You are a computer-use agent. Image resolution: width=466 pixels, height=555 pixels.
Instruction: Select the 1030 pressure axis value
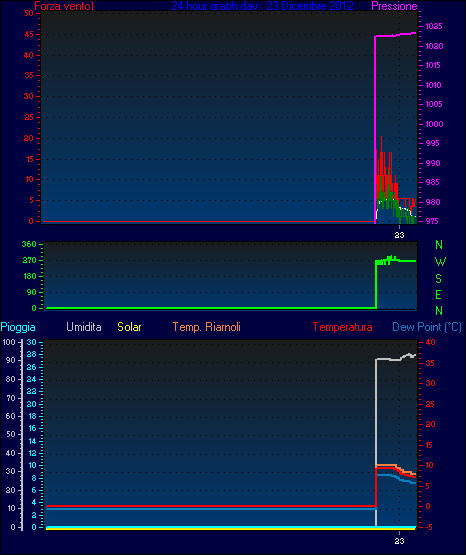coord(434,46)
